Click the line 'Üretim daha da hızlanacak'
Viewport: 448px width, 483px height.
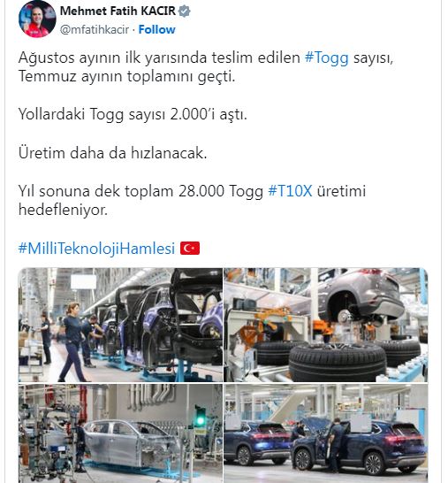pos(112,153)
